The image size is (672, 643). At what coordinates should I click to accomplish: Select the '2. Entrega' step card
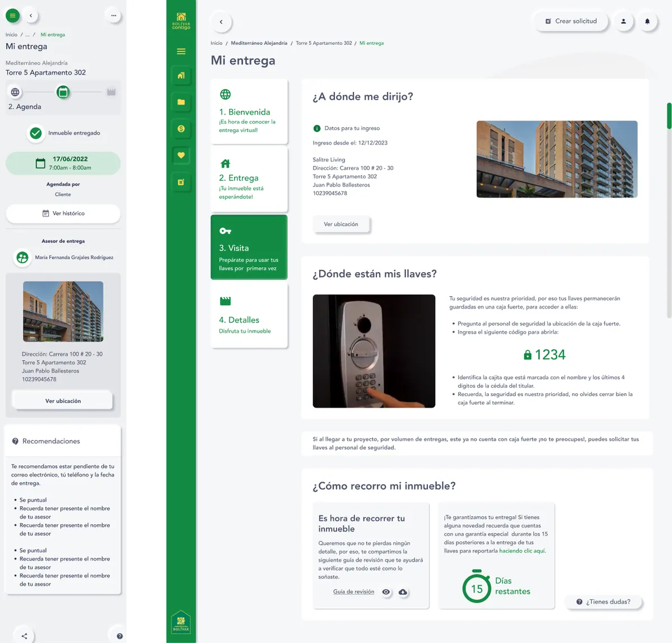coord(249,178)
